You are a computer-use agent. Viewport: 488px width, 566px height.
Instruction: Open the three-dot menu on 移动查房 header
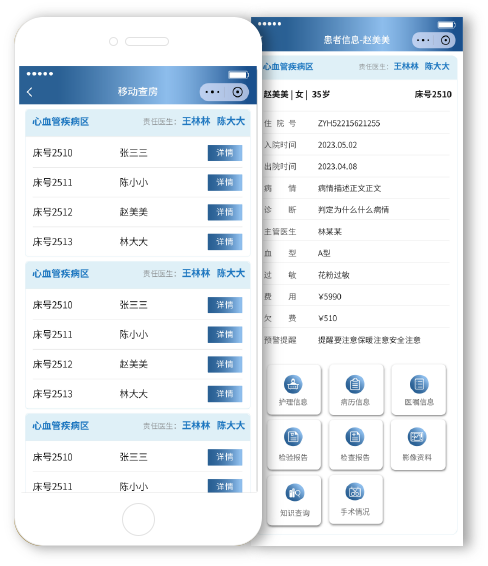coord(212,92)
